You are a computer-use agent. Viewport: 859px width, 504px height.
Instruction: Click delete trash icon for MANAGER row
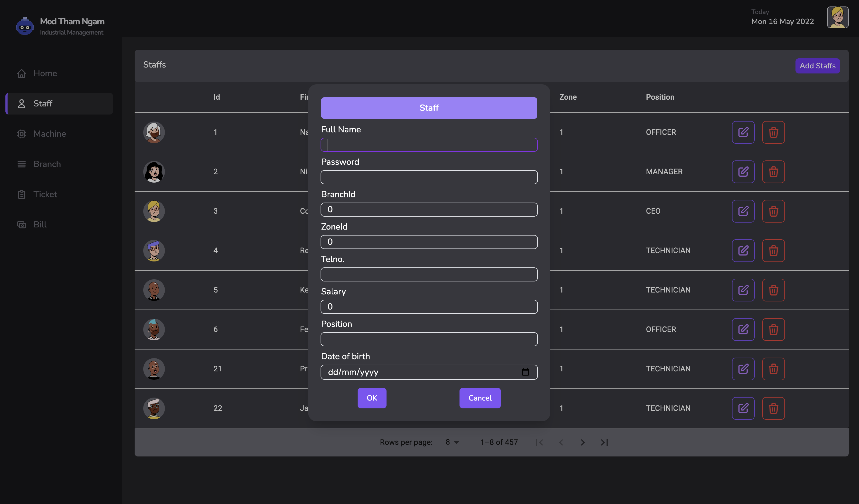pyautogui.click(x=773, y=172)
